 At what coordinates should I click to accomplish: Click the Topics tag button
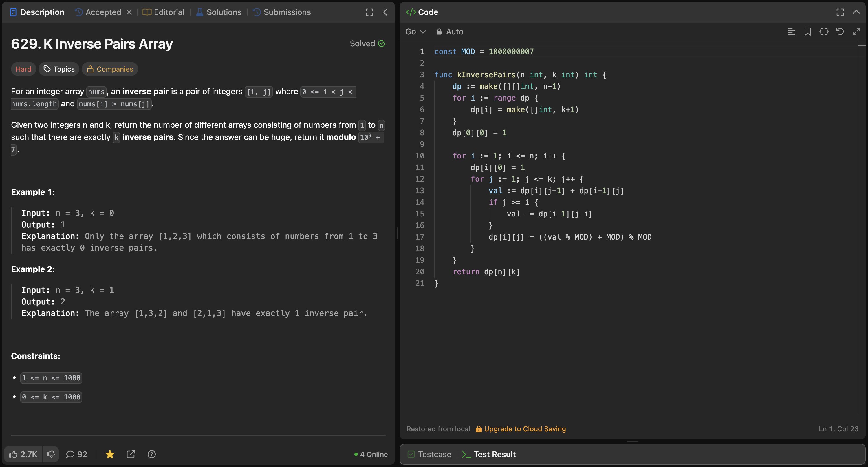(59, 69)
